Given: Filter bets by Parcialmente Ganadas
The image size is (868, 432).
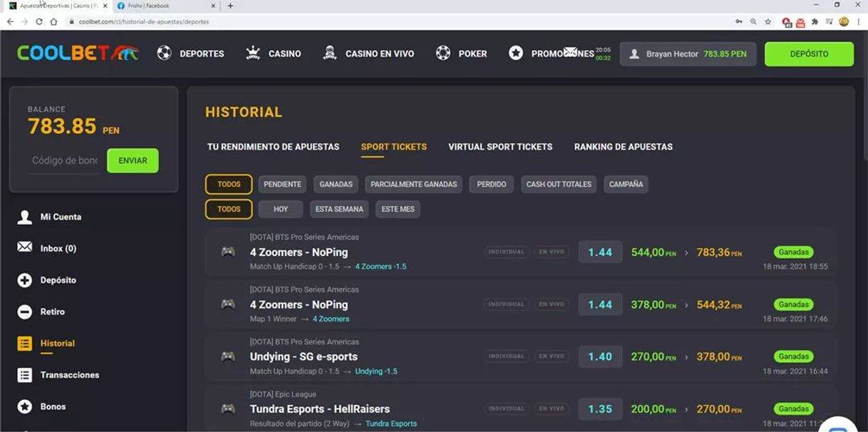Looking at the screenshot, I should [x=413, y=184].
